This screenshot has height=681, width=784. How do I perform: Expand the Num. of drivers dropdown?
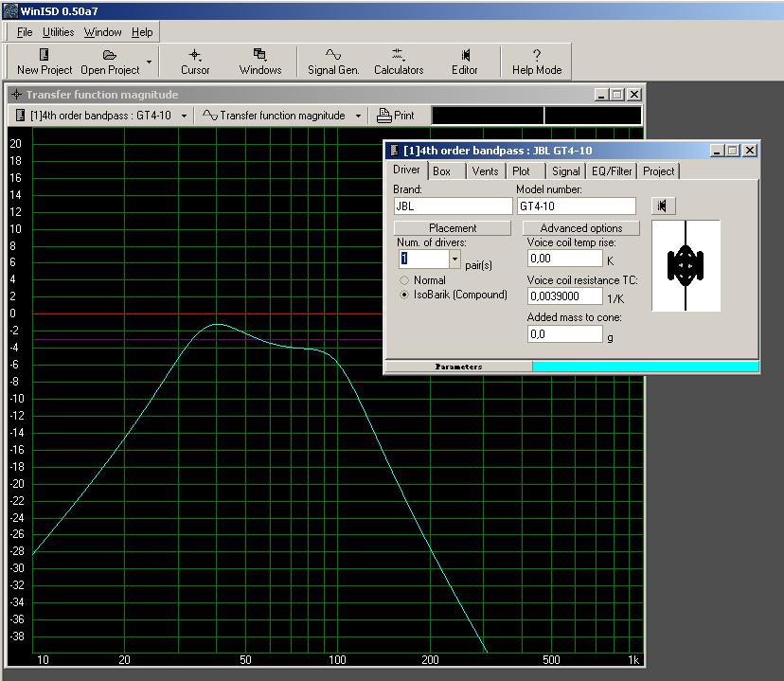(x=454, y=259)
